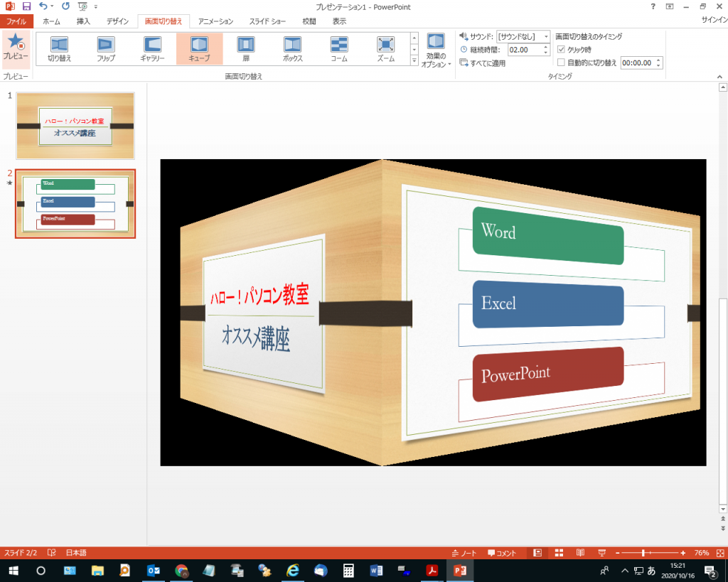This screenshot has height=582, width=728.
Task: Start slideshow from beginning quick access icon
Action: [82, 6]
